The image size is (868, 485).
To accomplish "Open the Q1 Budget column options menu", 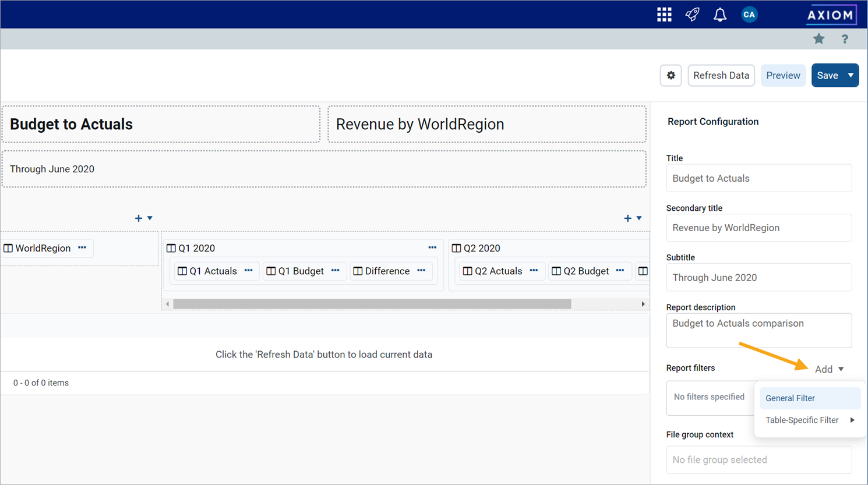I will click(336, 271).
